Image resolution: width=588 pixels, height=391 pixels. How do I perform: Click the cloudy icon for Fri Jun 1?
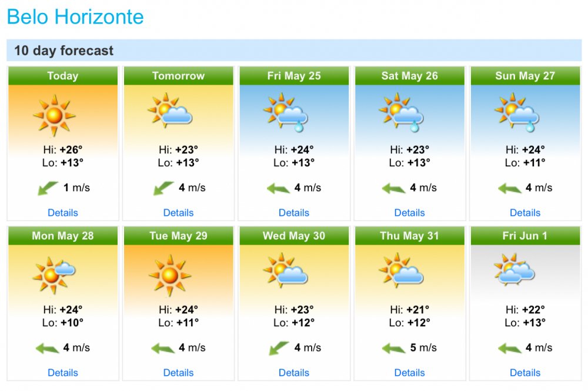click(514, 270)
